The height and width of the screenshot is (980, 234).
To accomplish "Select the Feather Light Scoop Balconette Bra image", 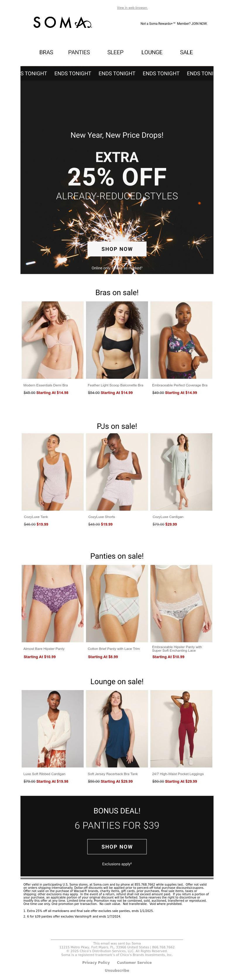I will tap(117, 340).
